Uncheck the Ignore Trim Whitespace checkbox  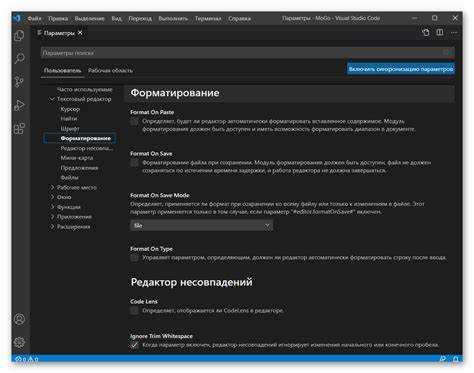(134, 345)
